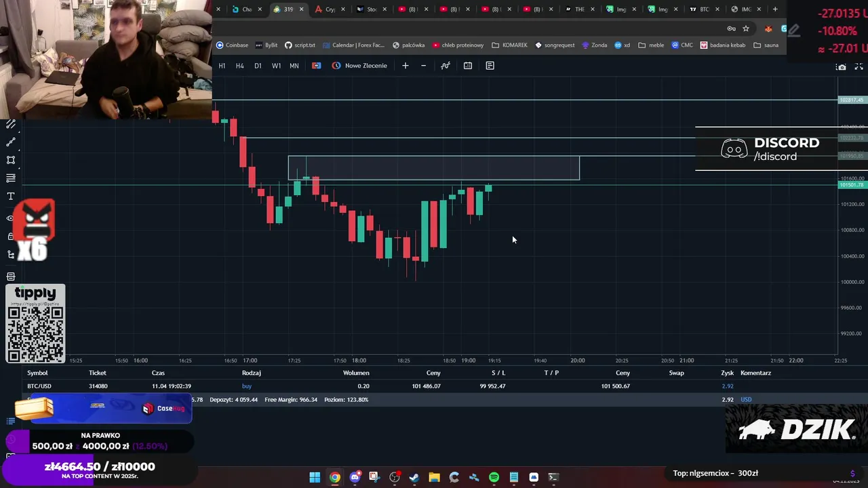The height and width of the screenshot is (488, 868).
Task: Sort positions by Wolumen column header
Action: tap(356, 373)
